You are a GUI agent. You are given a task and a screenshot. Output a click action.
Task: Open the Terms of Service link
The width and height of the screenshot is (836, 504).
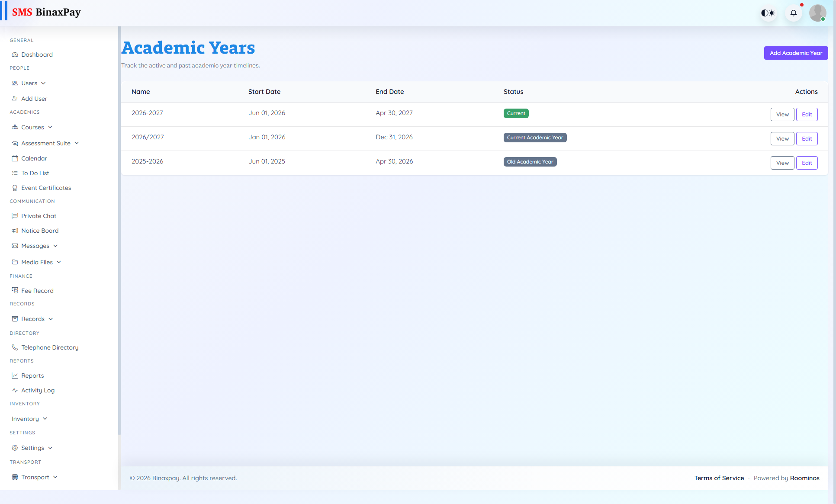pyautogui.click(x=719, y=478)
